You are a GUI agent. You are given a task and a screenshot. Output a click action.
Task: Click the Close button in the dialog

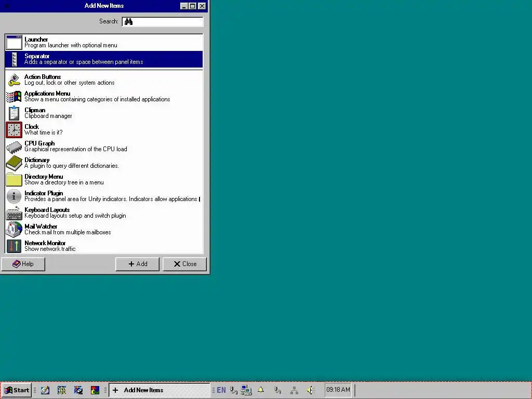coord(185,264)
